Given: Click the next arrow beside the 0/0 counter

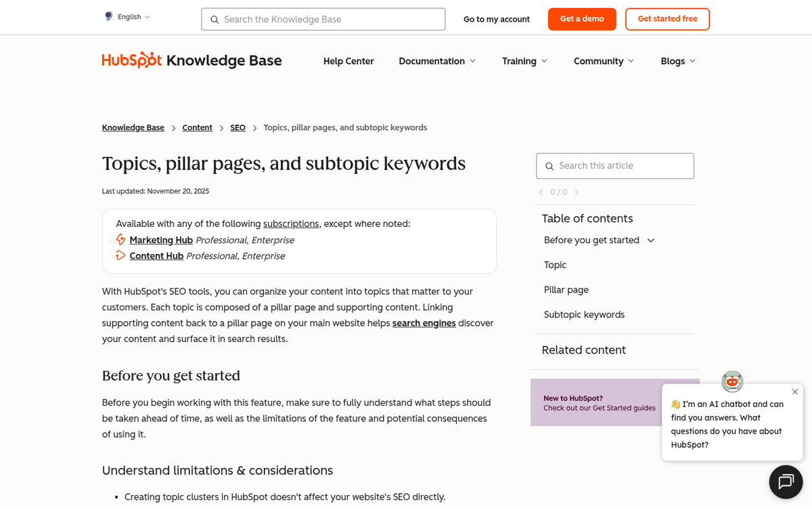Looking at the screenshot, I should click(x=577, y=192).
